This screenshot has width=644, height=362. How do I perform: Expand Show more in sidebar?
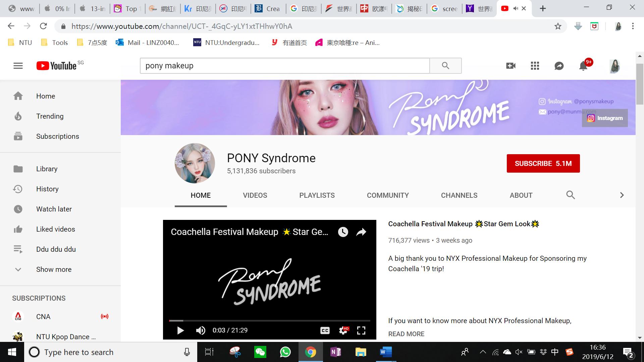[54, 269]
